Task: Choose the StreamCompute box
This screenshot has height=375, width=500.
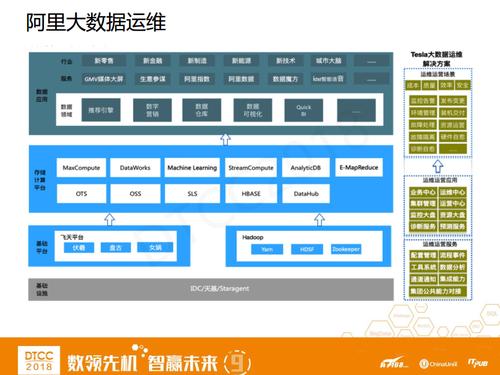Action: (x=251, y=168)
